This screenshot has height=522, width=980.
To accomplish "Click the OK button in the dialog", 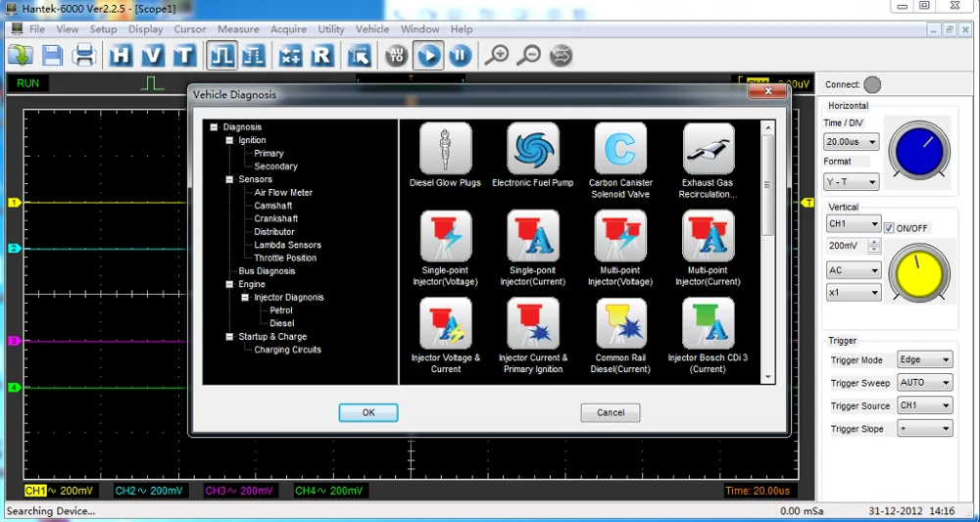I will (368, 412).
